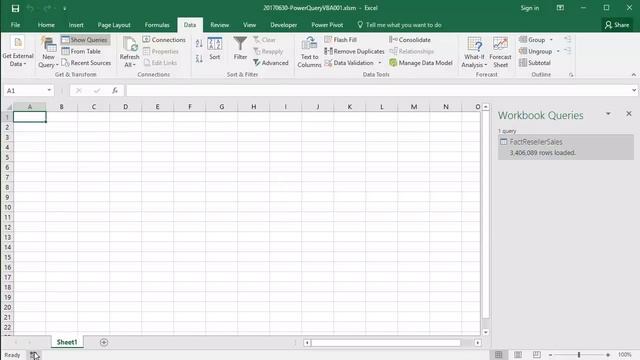The height and width of the screenshot is (360, 640).
Task: Click Remove Duplicates
Action: point(354,51)
